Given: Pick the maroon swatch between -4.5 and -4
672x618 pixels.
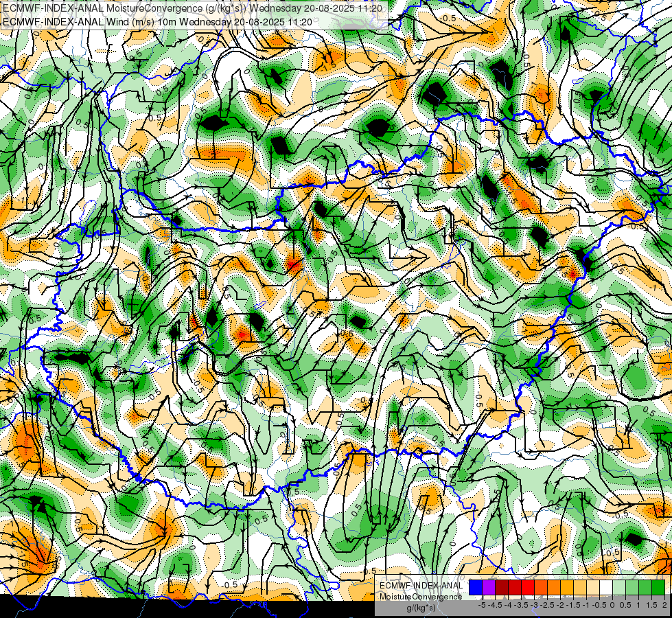Looking at the screenshot, I should tap(502, 588).
